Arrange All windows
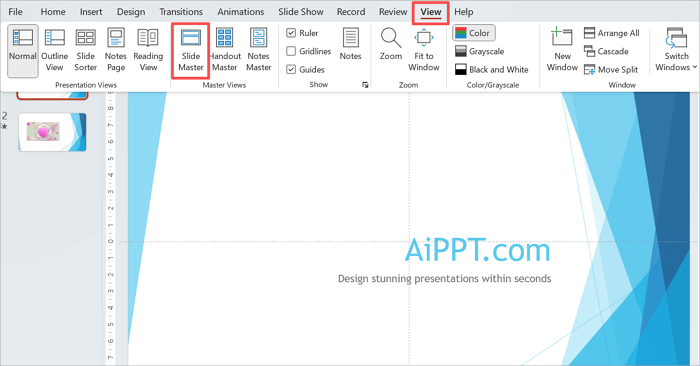This screenshot has height=366, width=700. pyautogui.click(x=612, y=33)
